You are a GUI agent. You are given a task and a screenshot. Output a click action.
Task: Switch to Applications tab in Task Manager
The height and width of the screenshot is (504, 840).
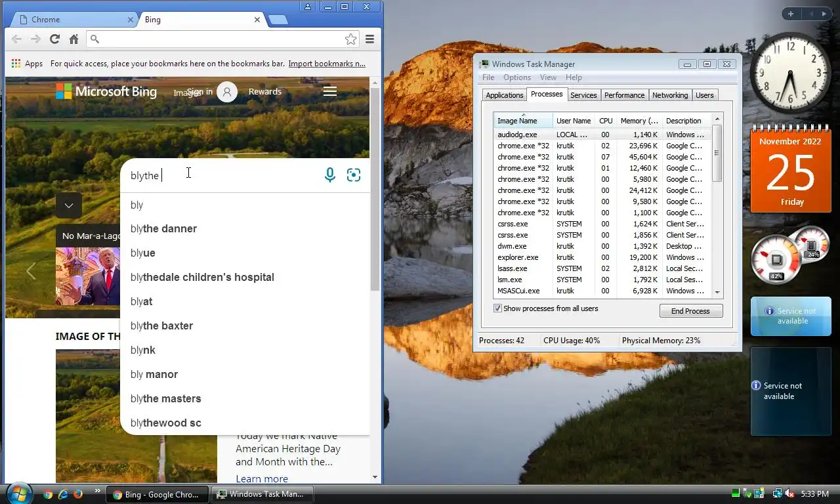tap(504, 95)
